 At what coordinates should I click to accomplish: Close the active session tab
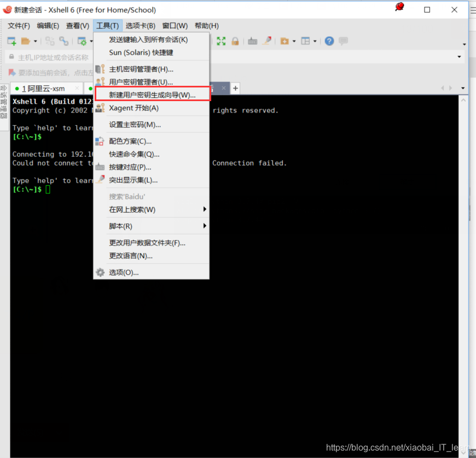click(224, 88)
